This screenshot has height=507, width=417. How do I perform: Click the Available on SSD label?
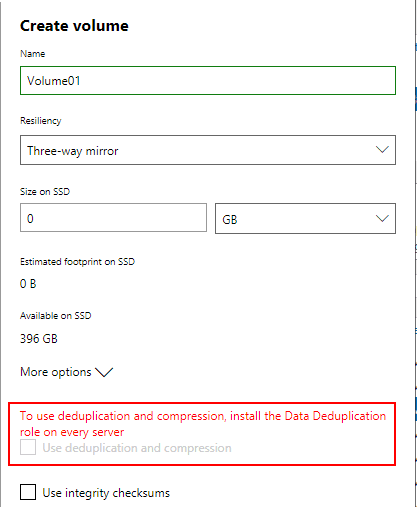pos(55,316)
